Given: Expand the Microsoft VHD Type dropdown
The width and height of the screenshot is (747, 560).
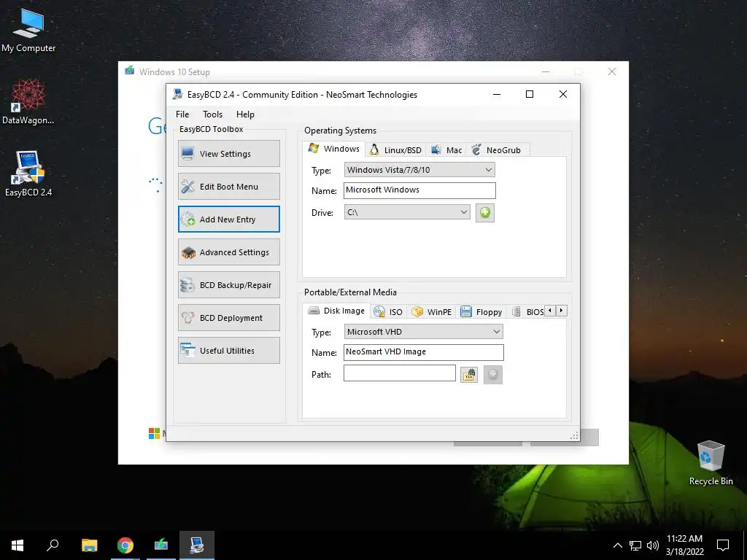Looking at the screenshot, I should pos(423,332).
